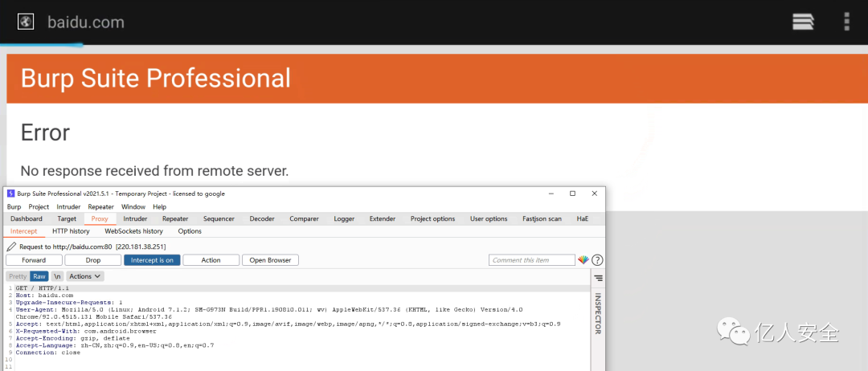Viewport: 868px width, 371px height.
Task: Expand the INSPECTOR side panel
Action: 598,313
